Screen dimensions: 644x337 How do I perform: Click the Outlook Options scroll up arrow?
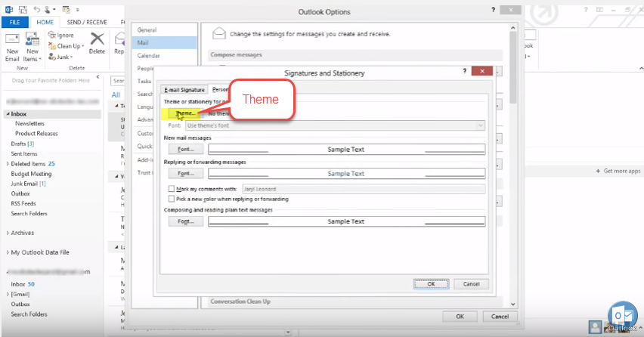click(x=513, y=28)
